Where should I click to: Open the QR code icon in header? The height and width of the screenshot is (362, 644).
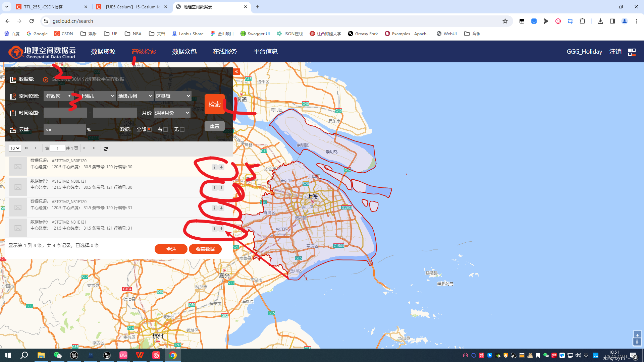coord(632,52)
